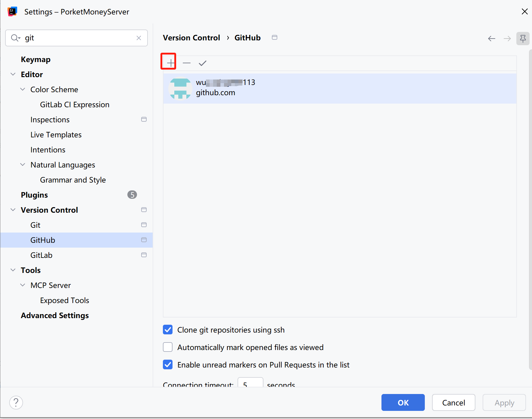This screenshot has width=532, height=419.
Task: Click the Apply button
Action: point(504,402)
